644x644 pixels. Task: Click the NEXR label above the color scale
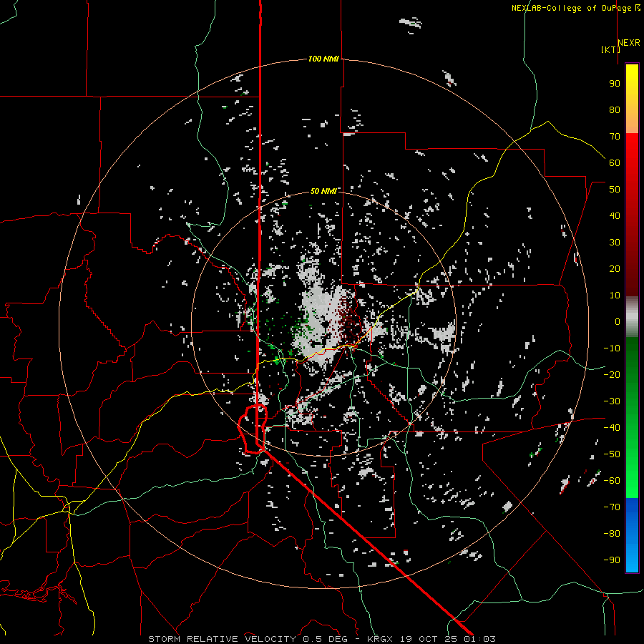(x=628, y=43)
